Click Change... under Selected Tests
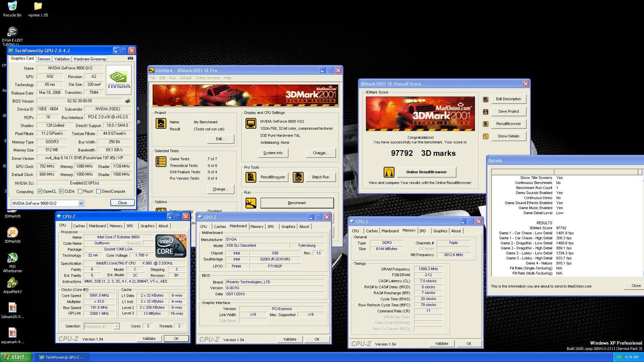 pyautogui.click(x=220, y=189)
